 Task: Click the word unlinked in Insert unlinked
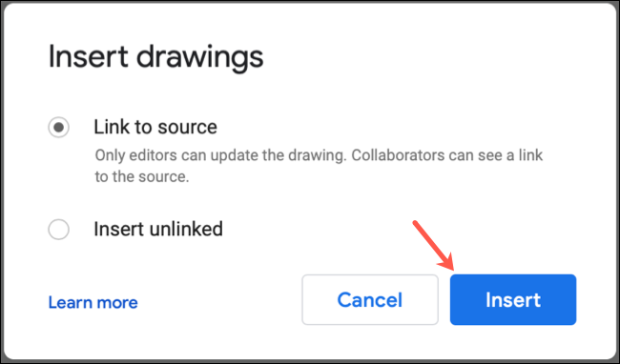pyautogui.click(x=185, y=229)
